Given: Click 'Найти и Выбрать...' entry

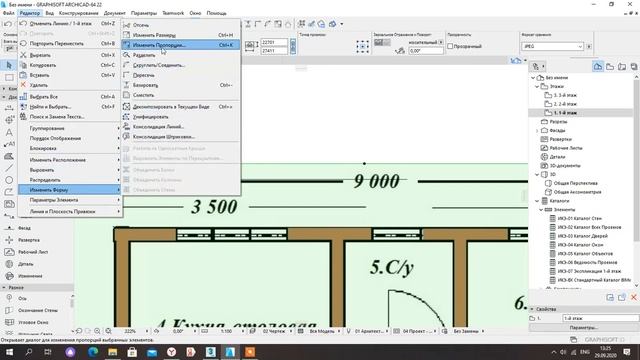Looking at the screenshot, I should pyautogui.click(x=69, y=107).
